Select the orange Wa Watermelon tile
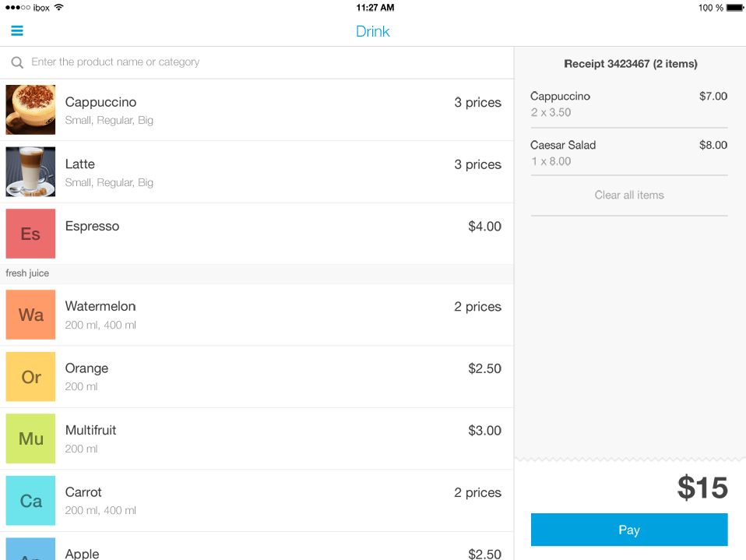Viewport: 746px width, 560px height. point(30,315)
